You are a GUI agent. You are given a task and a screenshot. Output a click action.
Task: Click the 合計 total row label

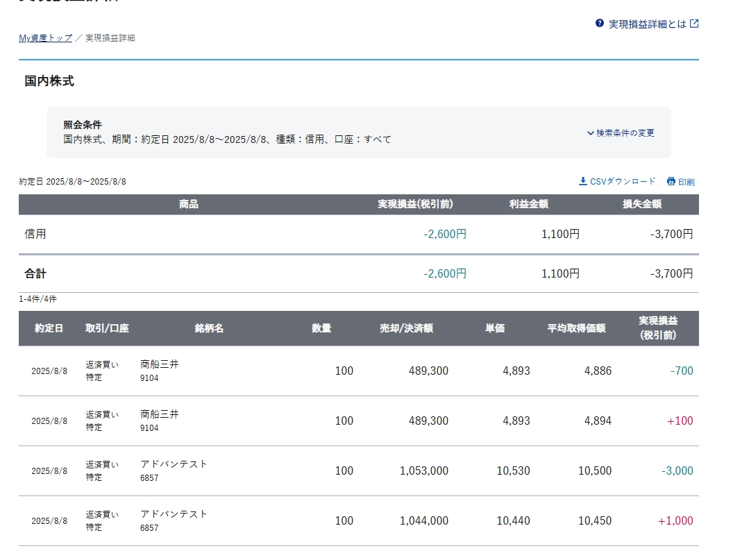(35, 274)
